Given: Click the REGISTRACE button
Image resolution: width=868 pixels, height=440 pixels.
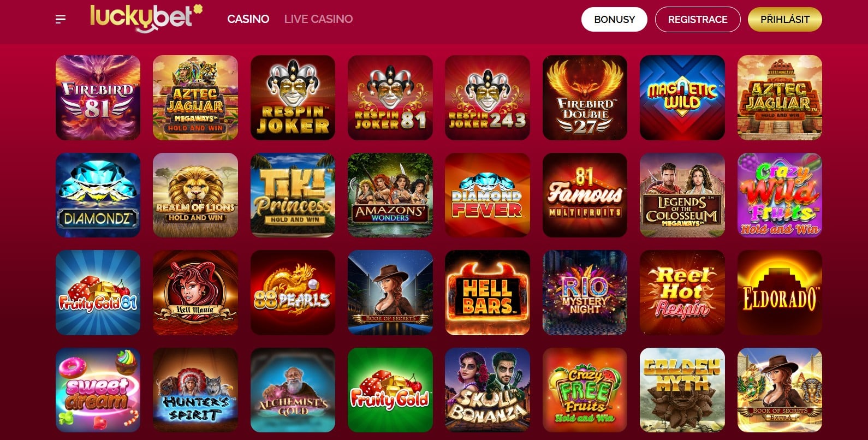Looking at the screenshot, I should pos(698,20).
